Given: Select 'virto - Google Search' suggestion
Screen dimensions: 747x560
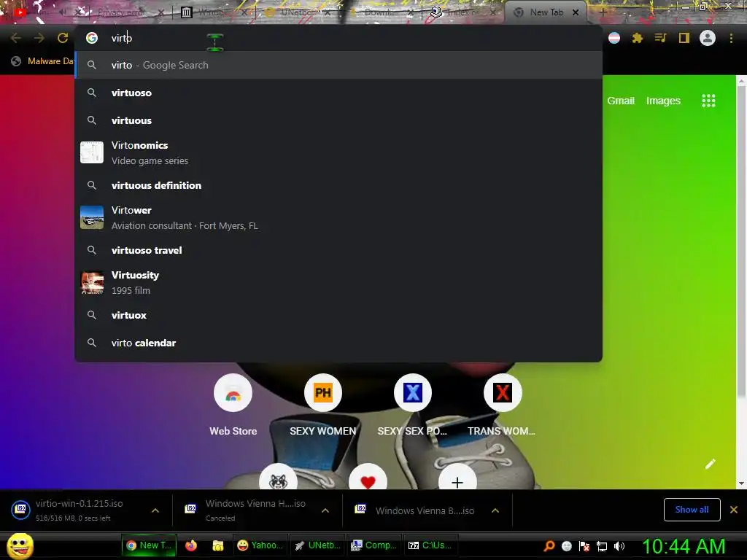Looking at the screenshot, I should click(x=338, y=65).
